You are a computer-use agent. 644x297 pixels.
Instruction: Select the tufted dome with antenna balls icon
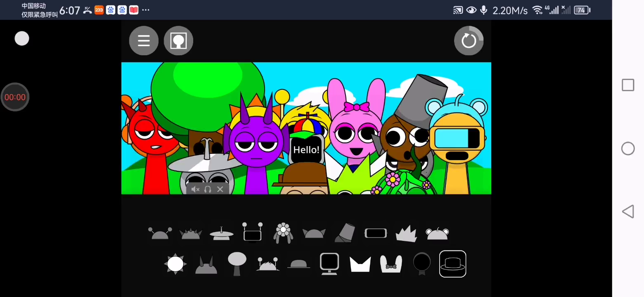pos(268,264)
